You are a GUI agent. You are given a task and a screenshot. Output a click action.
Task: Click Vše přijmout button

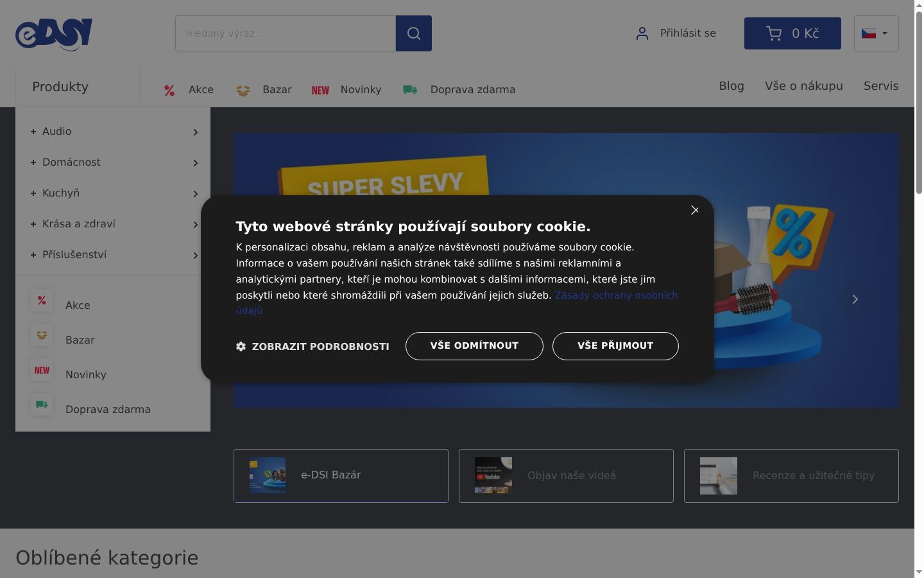[x=615, y=346]
